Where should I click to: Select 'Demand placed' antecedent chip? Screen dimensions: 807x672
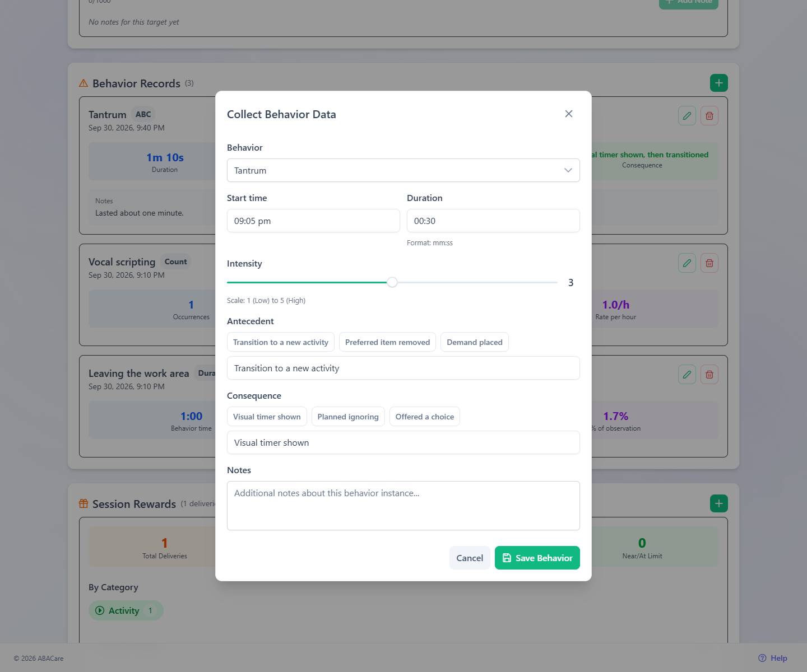point(475,342)
